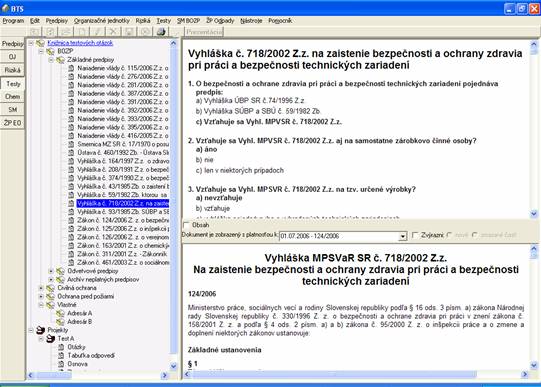Collapse the Základné predpisy node
The height and width of the screenshot is (387, 541).
[x=51, y=60]
